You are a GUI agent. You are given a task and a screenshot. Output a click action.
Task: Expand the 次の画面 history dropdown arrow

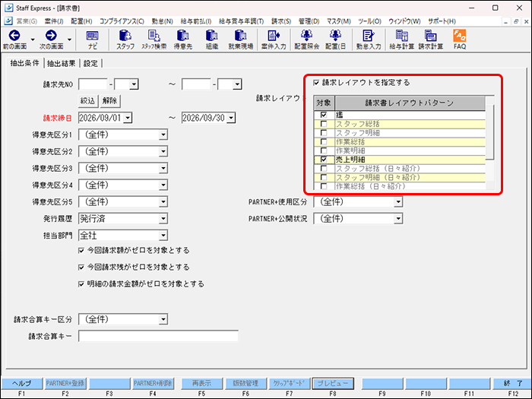pyautogui.click(x=69, y=40)
